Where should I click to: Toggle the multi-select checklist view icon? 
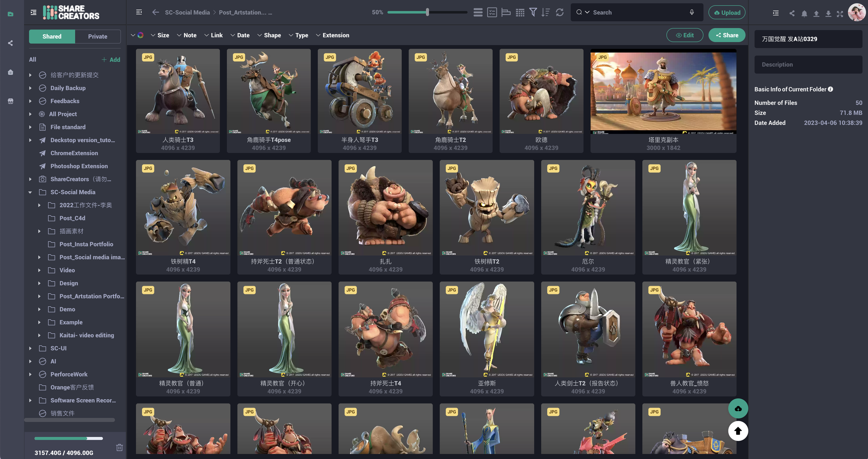click(x=492, y=12)
